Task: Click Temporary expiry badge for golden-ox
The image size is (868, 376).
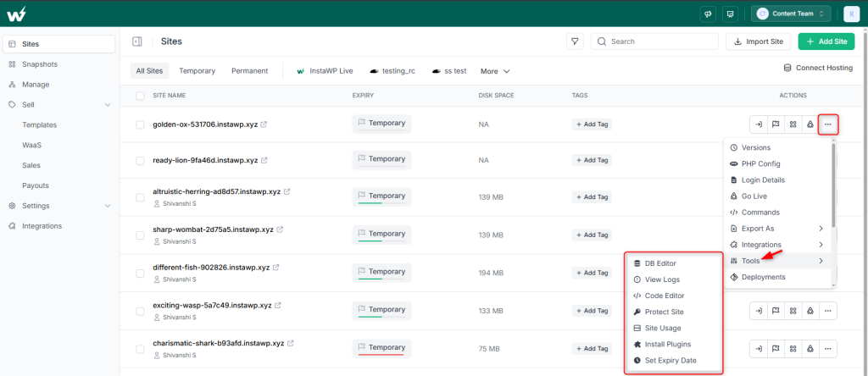Action: pyautogui.click(x=382, y=124)
